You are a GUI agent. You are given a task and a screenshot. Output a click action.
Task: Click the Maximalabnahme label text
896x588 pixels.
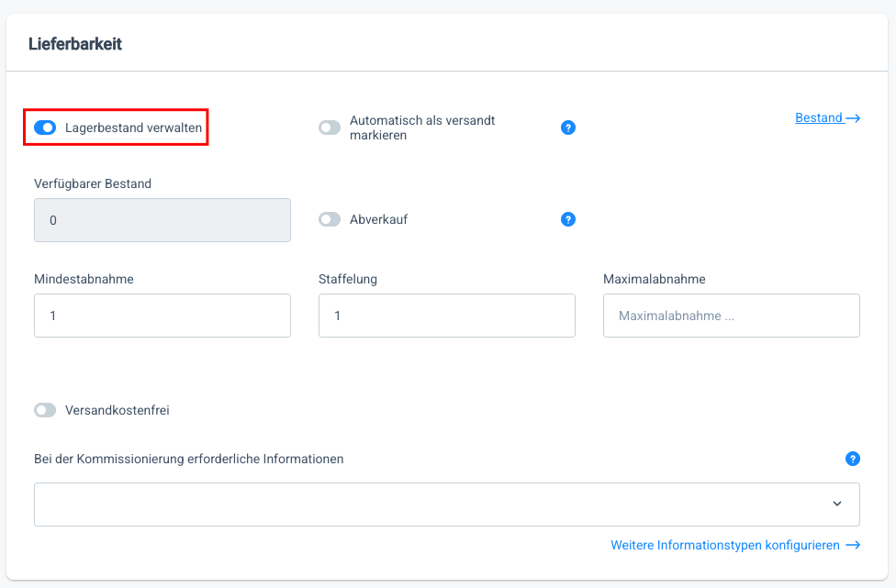tap(654, 279)
